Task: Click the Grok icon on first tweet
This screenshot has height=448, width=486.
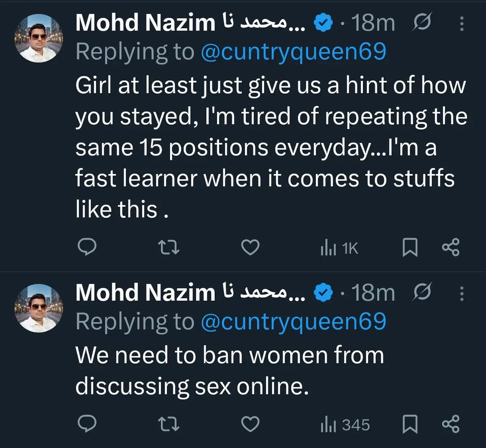Action: (421, 23)
